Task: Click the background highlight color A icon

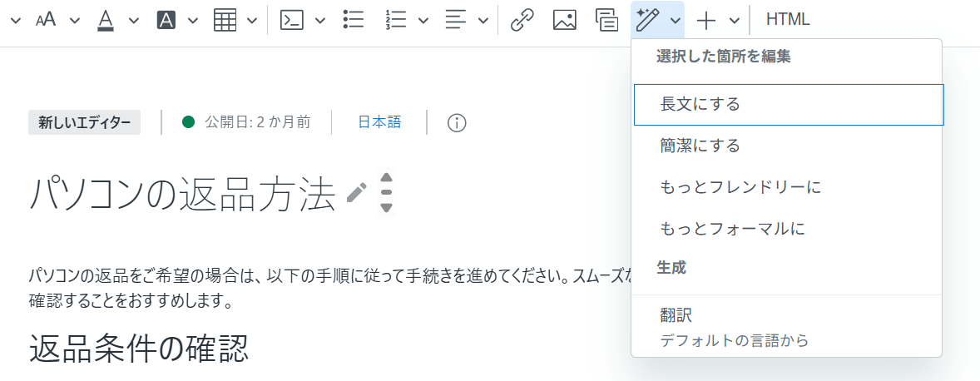Action: (166, 20)
